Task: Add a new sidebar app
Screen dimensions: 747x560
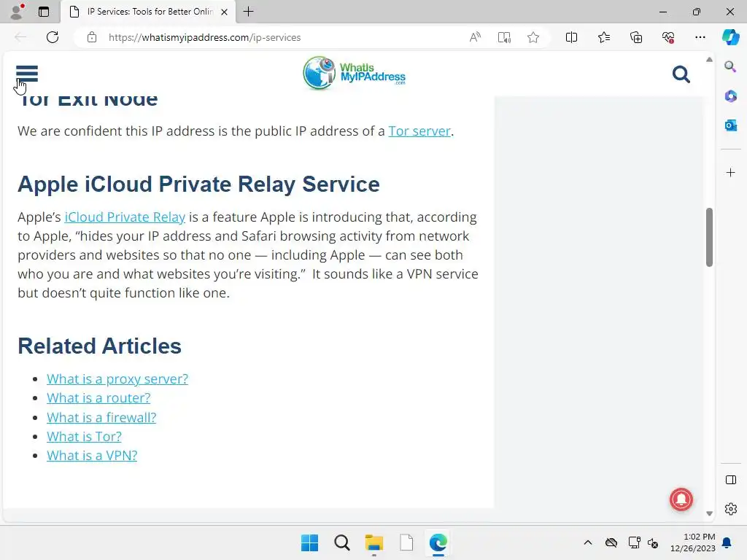Action: 730,172
